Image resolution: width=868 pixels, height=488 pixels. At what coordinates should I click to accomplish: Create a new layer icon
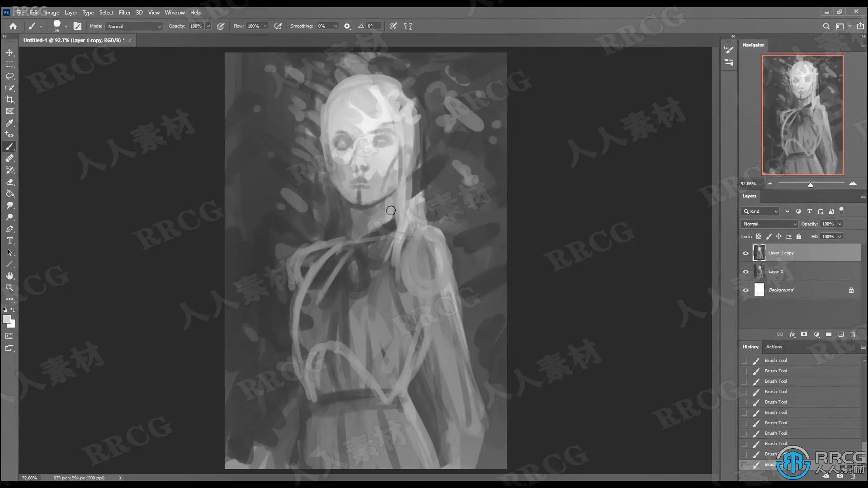(841, 334)
